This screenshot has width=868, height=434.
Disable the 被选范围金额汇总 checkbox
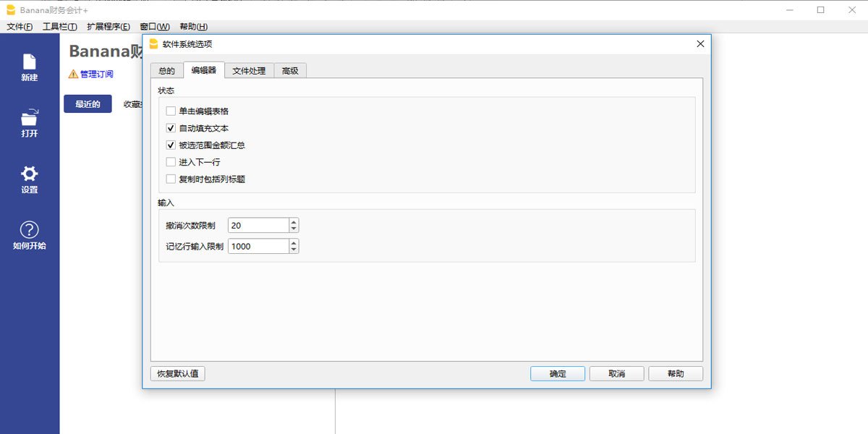point(171,145)
